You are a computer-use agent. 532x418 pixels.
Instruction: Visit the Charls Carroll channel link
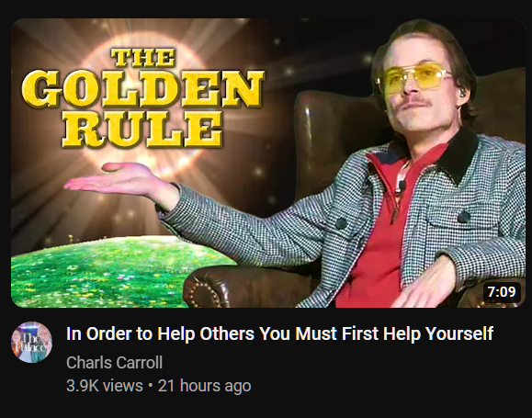(x=114, y=362)
